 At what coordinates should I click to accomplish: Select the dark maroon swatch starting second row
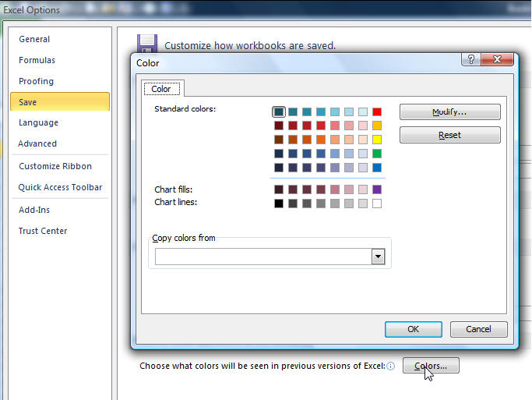tap(279, 126)
